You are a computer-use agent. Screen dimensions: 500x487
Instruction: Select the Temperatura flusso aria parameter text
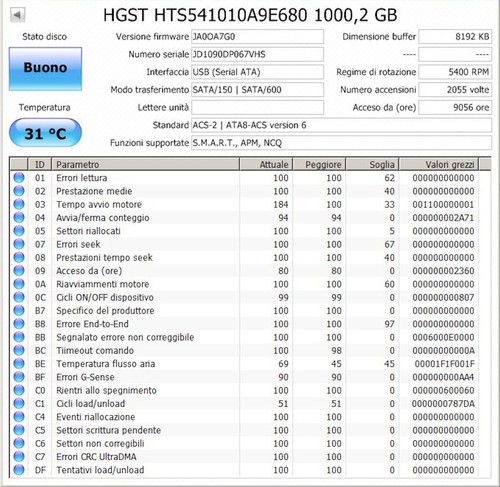106,364
